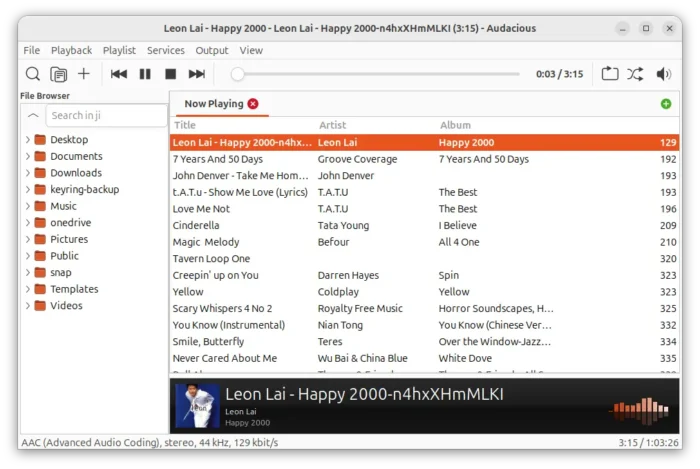The width and height of the screenshot is (700, 469).
Task: Select John Denver - Take Me Home track
Action: 425,176
